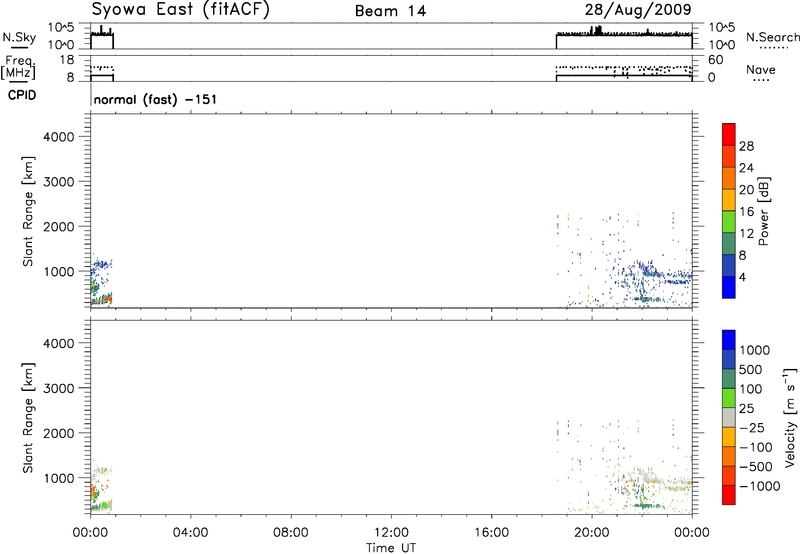Select the "normal (fast) -151" CPID text

pos(155,99)
